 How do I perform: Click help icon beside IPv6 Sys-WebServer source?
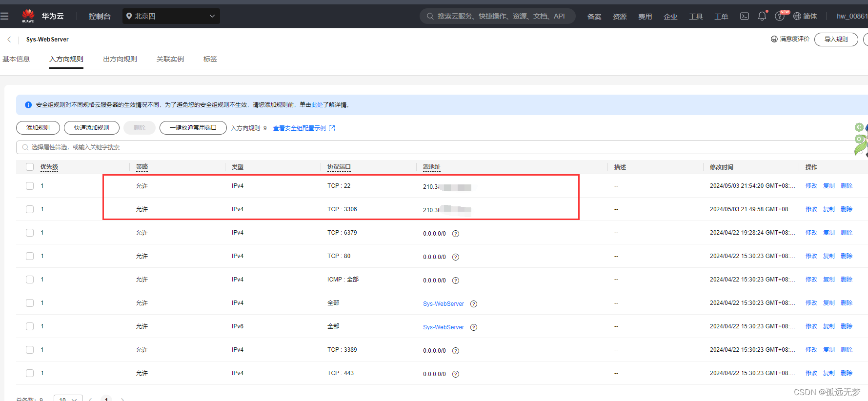pos(474,327)
